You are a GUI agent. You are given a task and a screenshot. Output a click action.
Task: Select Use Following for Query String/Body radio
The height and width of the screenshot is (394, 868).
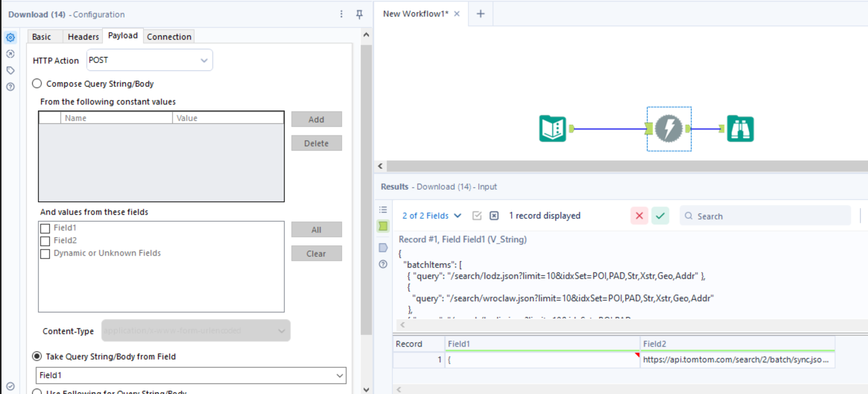point(37,392)
